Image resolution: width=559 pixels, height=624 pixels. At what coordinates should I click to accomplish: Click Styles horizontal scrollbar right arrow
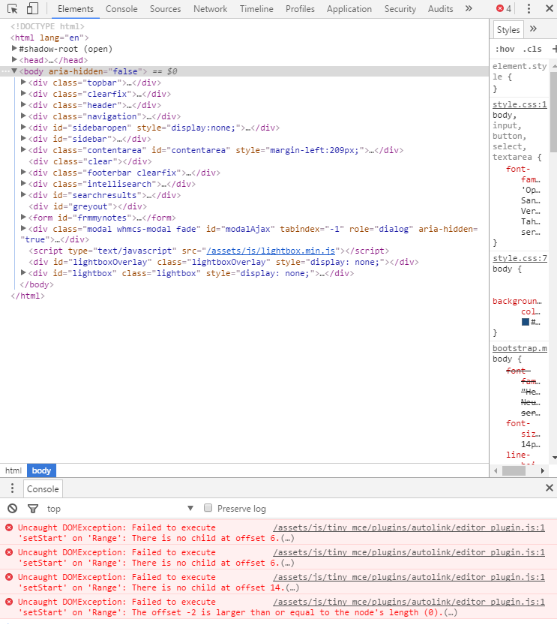click(x=542, y=471)
